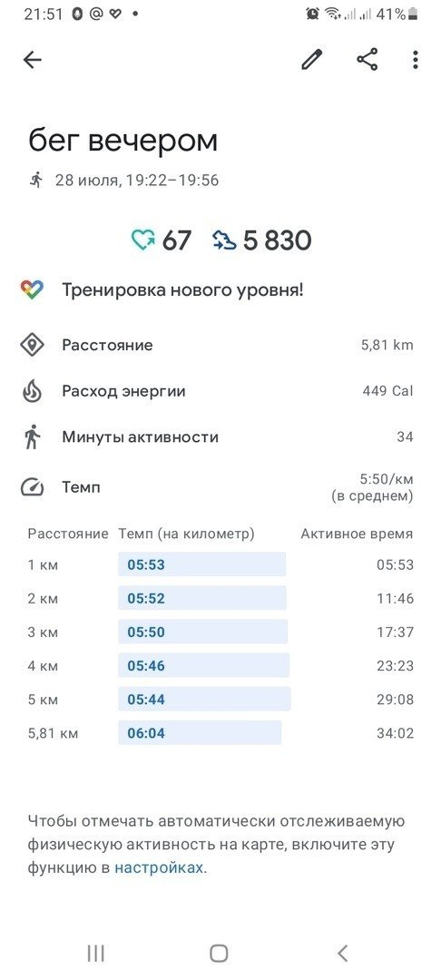
Task: Tap the Минуты активности walking icon
Action: 32,436
